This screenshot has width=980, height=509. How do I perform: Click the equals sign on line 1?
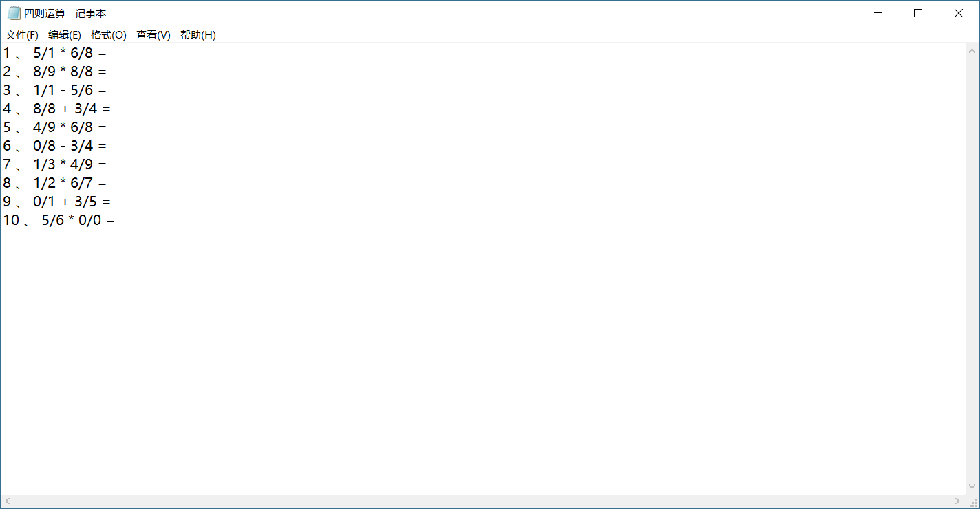pos(103,53)
